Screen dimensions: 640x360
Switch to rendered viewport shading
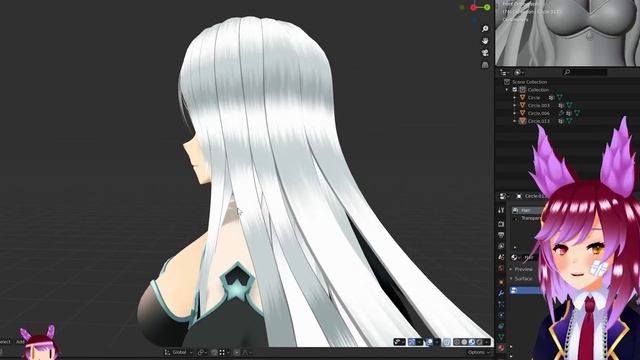click(x=480, y=342)
